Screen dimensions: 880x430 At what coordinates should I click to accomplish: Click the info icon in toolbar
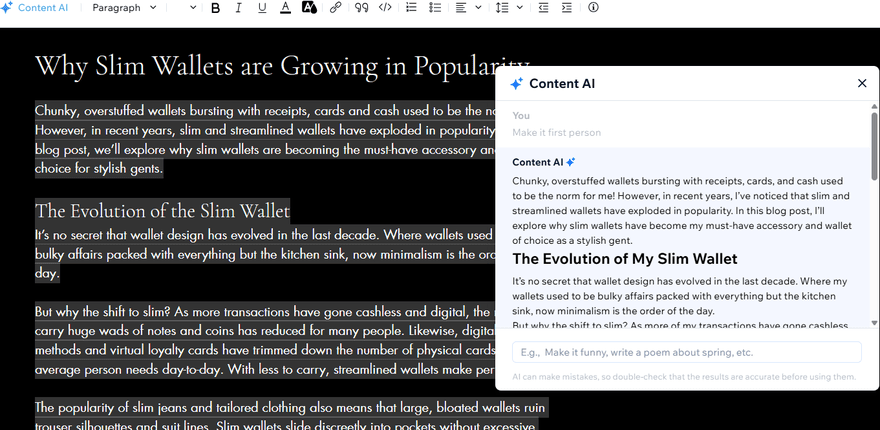pos(593,8)
